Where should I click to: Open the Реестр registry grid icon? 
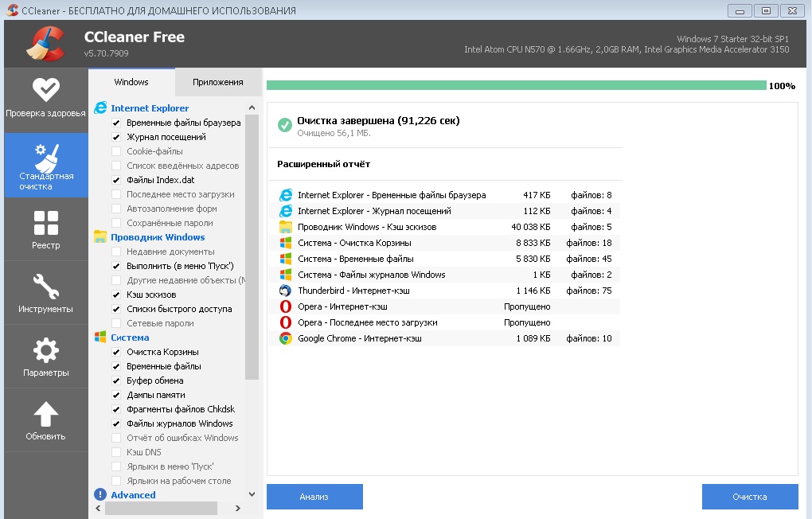45,223
